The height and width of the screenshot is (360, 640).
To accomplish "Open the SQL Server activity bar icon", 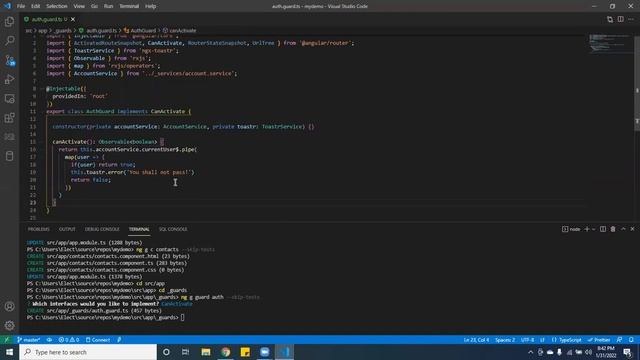I will [x=9, y=137].
